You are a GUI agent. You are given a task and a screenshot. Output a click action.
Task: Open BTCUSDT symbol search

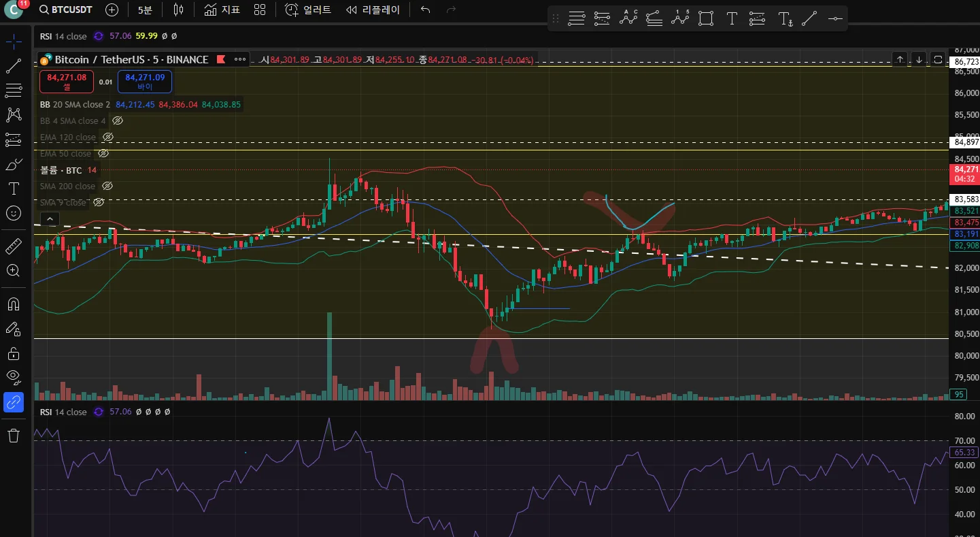(x=65, y=10)
